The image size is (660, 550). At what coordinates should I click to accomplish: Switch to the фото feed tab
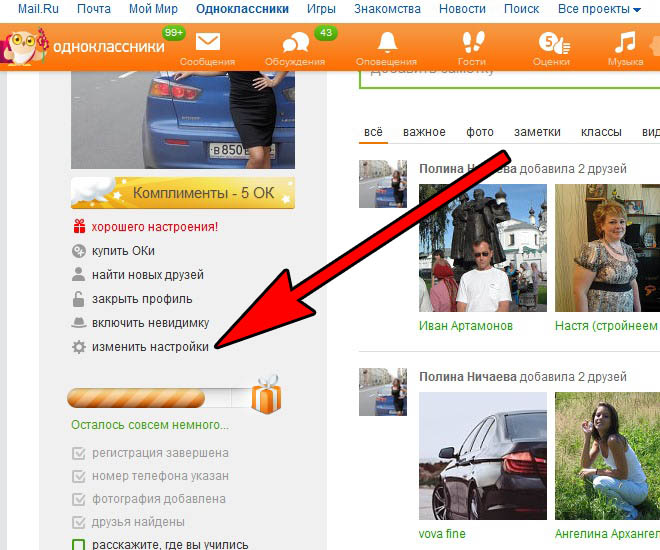click(x=480, y=132)
